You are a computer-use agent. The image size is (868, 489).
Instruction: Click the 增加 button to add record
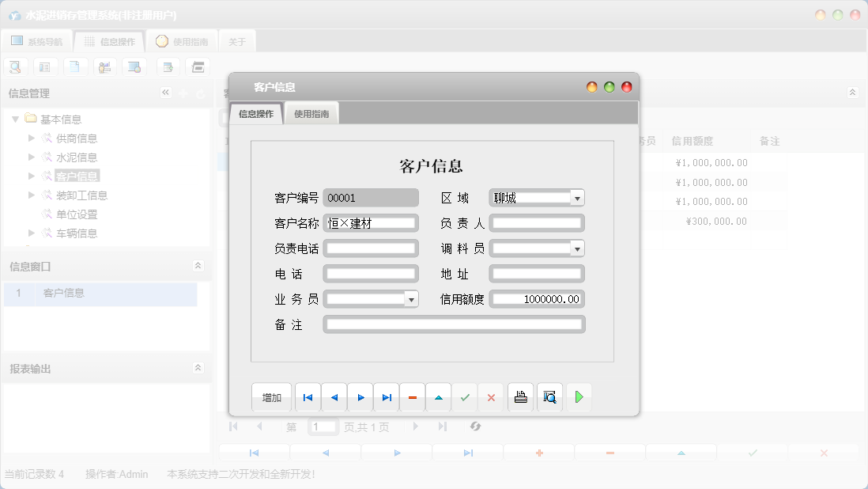point(271,396)
